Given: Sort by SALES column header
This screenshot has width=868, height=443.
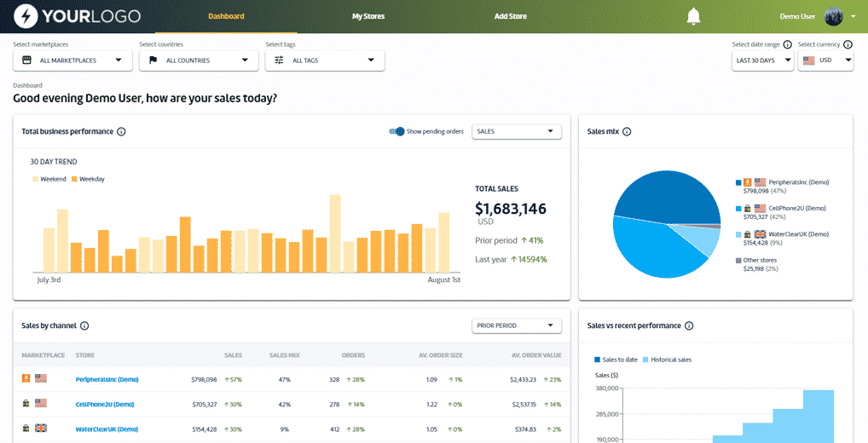Looking at the screenshot, I should [233, 355].
